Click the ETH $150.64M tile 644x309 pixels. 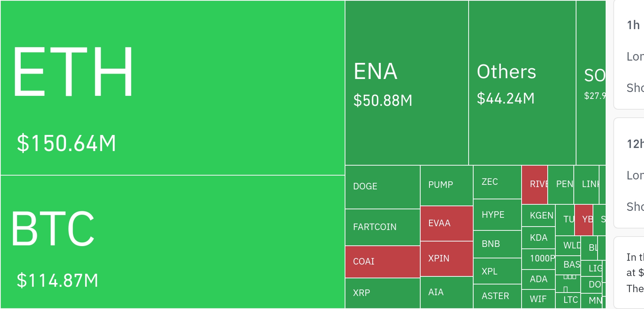pos(173,88)
